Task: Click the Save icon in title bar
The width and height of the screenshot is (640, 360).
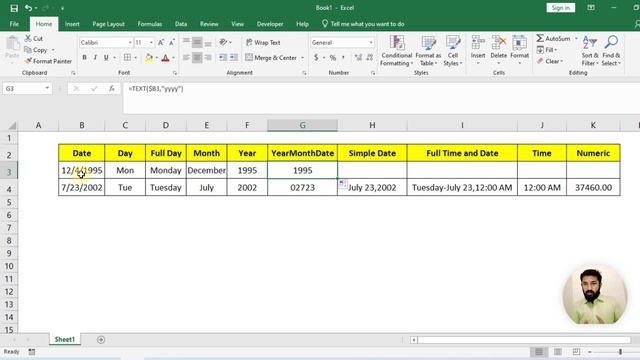Action: [x=14, y=8]
